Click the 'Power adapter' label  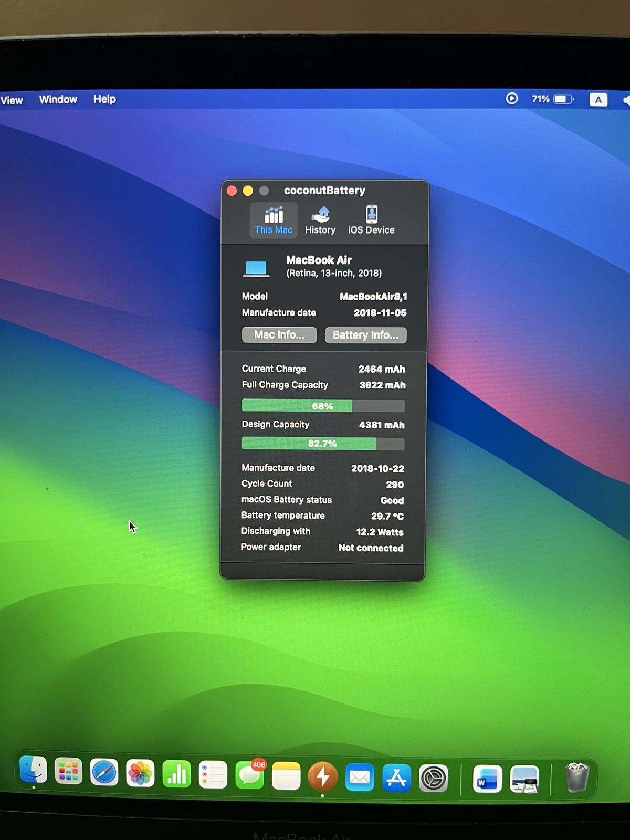271,547
